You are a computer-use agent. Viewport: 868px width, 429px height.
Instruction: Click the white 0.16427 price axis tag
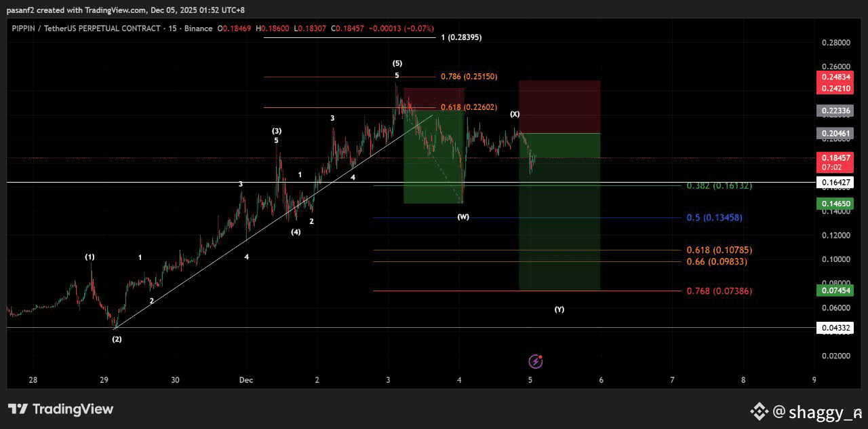(x=836, y=182)
